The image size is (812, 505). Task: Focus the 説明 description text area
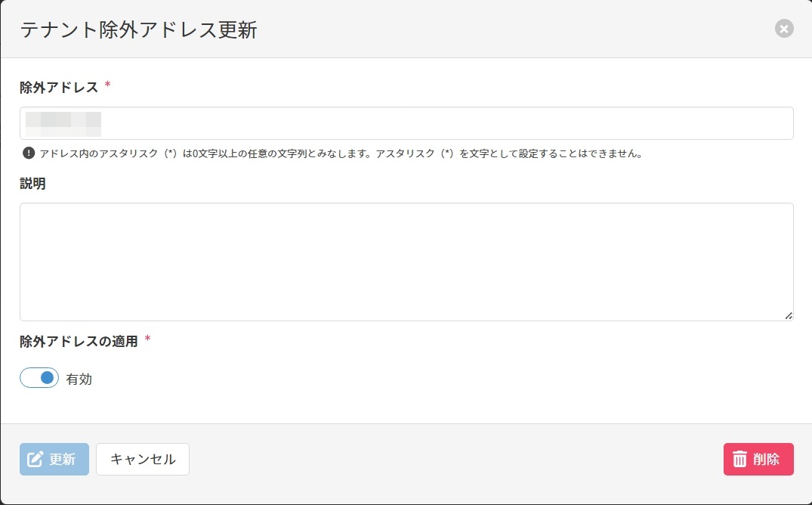coord(406,262)
